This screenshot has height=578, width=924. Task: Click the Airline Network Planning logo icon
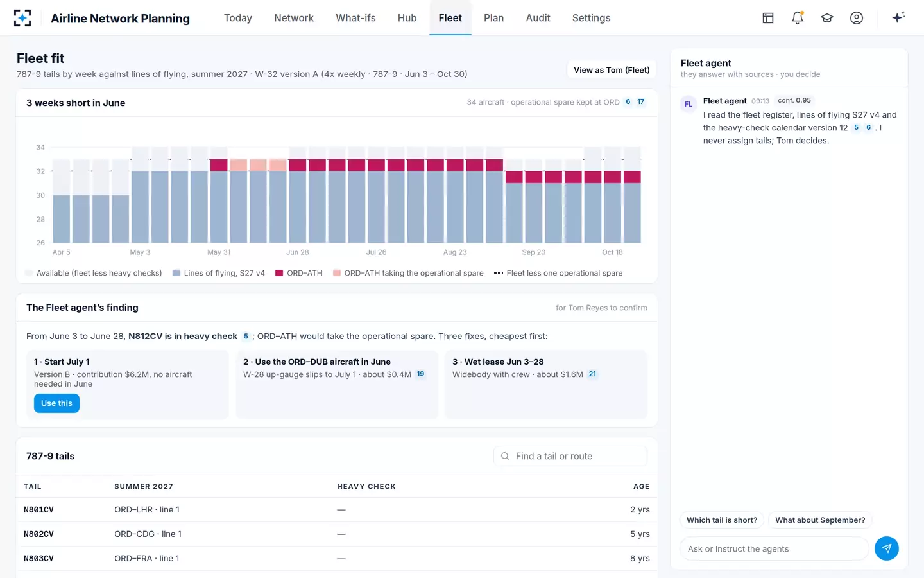coord(22,18)
